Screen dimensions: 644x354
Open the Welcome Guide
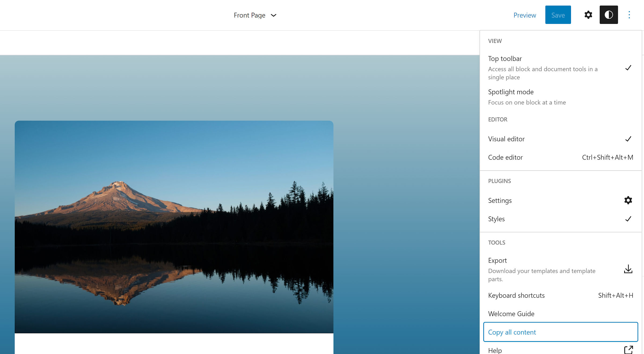[x=511, y=314]
